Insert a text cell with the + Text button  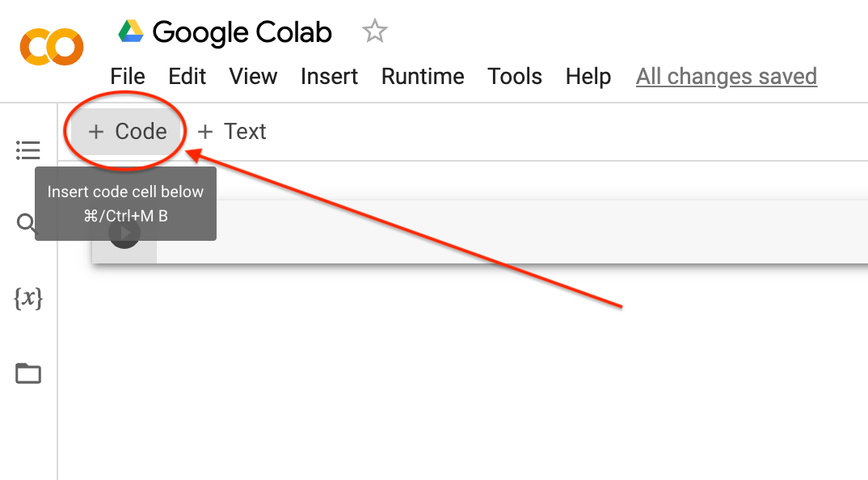tap(231, 131)
